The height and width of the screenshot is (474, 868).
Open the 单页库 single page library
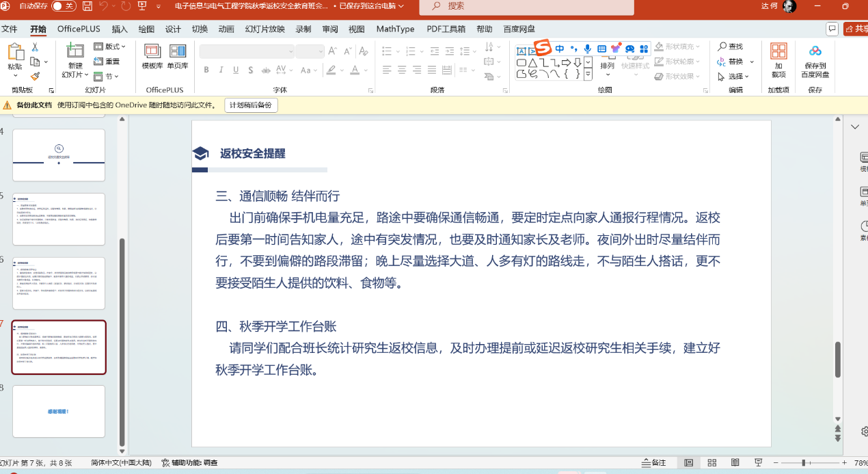[x=178, y=57]
